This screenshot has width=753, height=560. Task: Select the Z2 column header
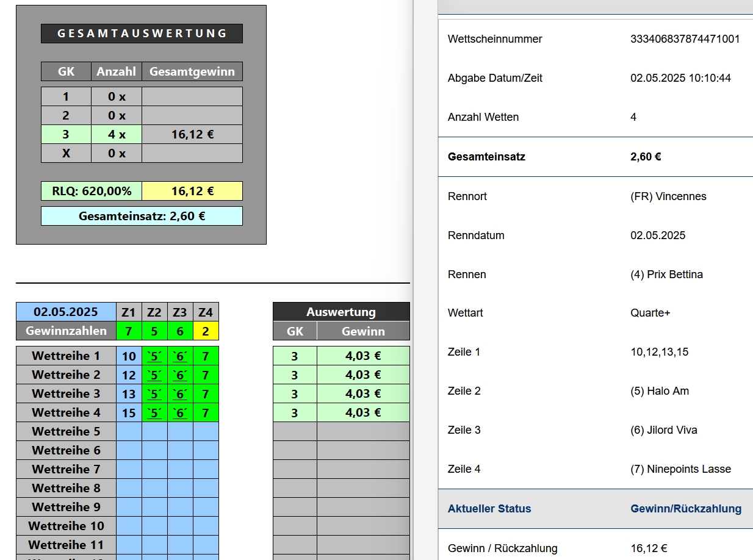click(154, 312)
